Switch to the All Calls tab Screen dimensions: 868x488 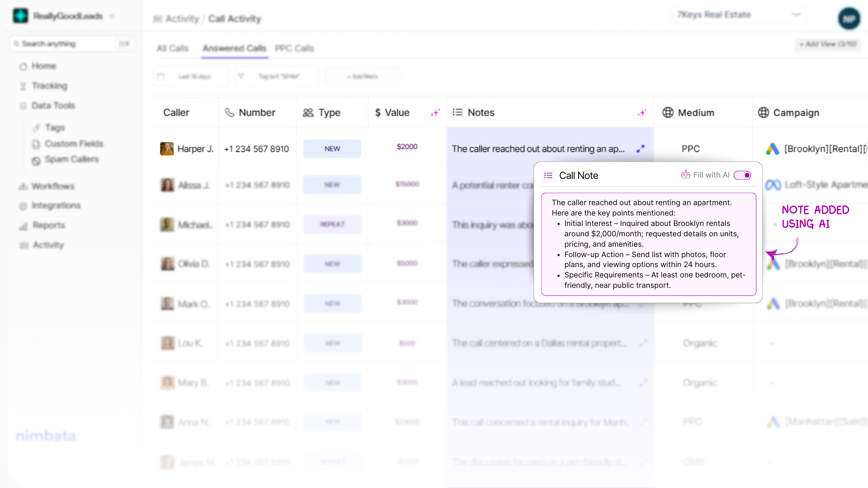(172, 48)
